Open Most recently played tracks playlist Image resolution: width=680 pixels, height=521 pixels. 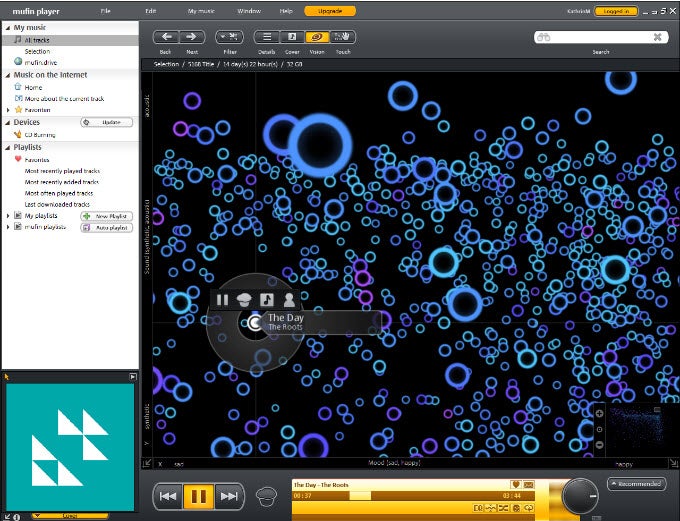point(62,171)
